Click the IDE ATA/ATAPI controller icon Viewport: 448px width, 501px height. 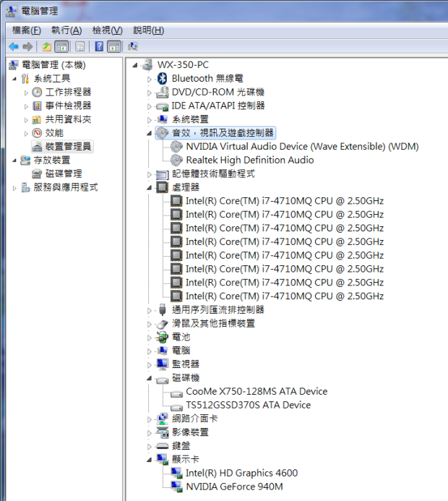tap(162, 106)
